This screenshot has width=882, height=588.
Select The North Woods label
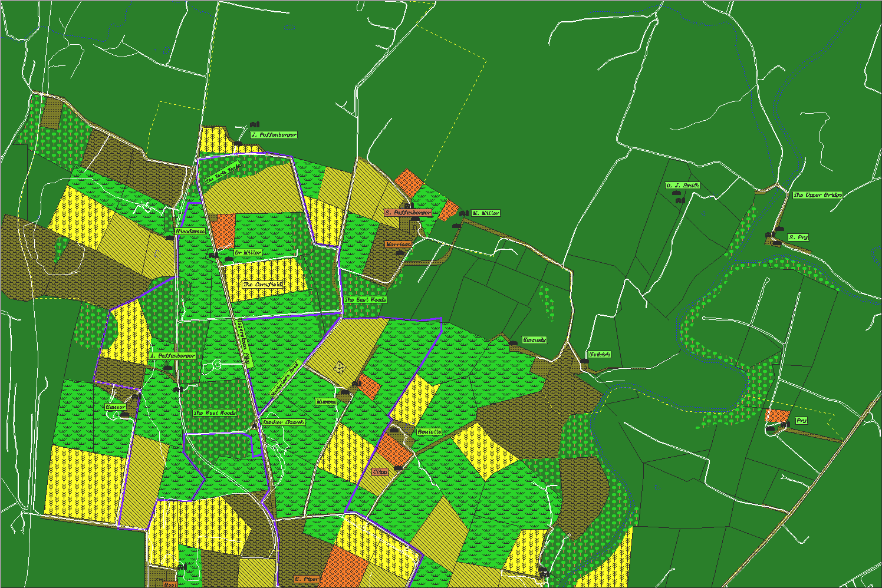coord(222,171)
